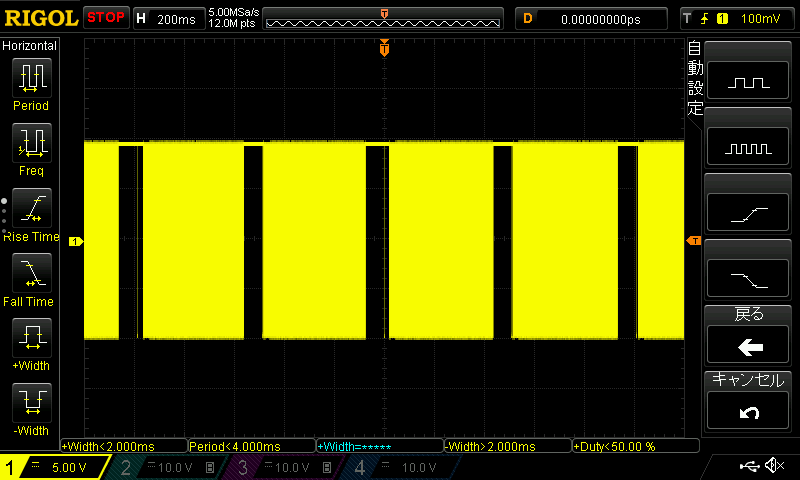This screenshot has width=800, height=480.
Task: Select the -Width measurement icon
Action: point(32,402)
